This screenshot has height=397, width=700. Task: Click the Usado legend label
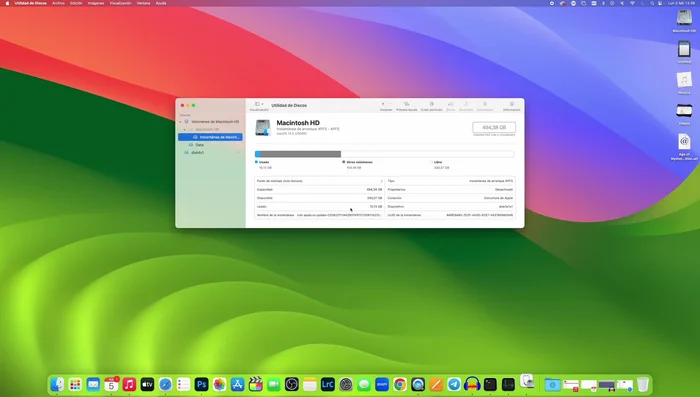[264, 162]
